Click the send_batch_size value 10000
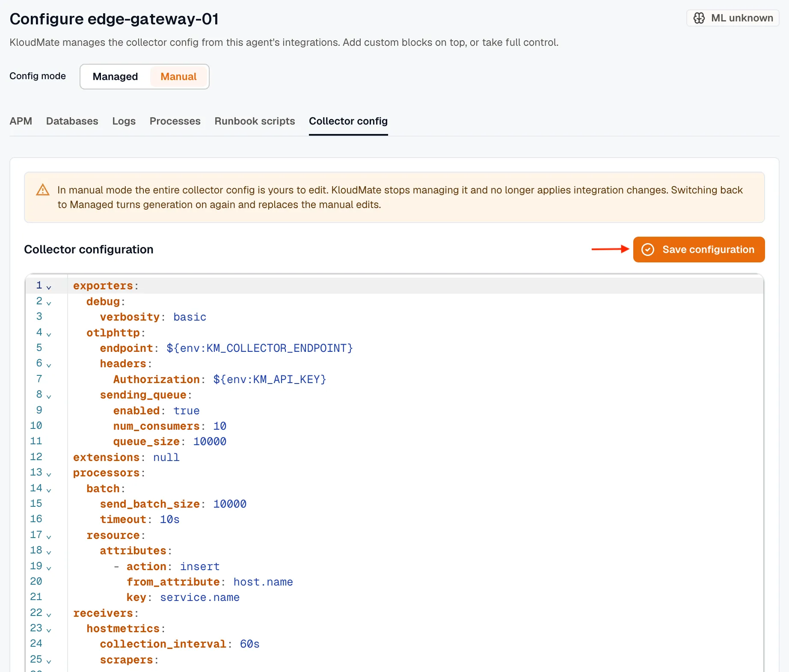The image size is (789, 672). pyautogui.click(x=230, y=504)
